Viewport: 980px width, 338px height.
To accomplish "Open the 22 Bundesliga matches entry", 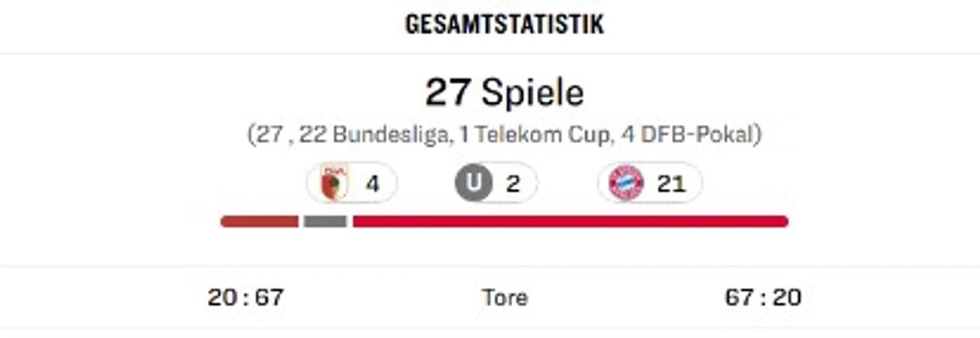I will [374, 135].
